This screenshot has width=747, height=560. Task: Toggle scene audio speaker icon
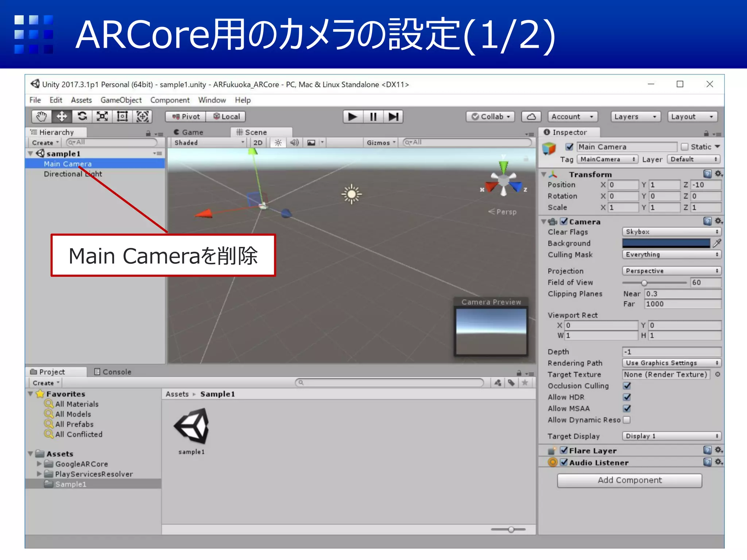(294, 143)
